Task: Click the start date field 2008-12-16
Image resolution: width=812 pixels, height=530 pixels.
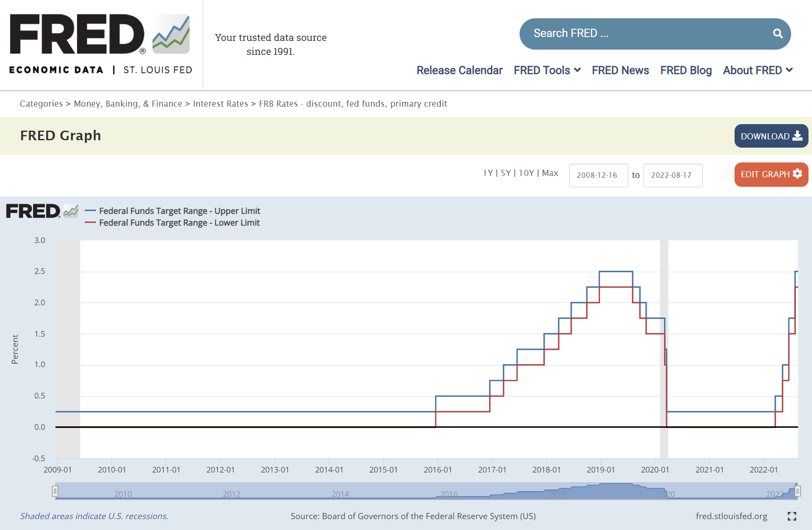Action: coord(598,175)
